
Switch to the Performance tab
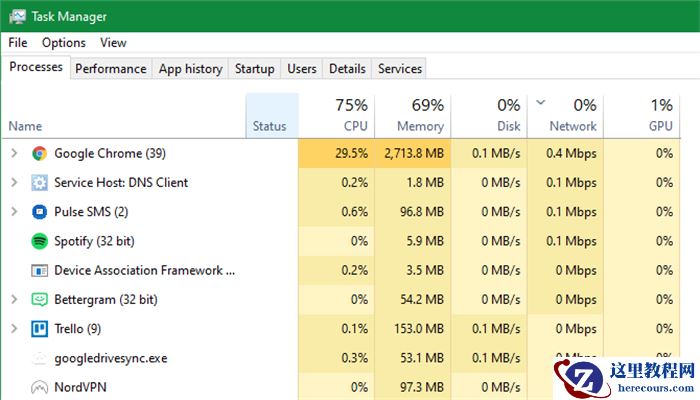click(111, 69)
